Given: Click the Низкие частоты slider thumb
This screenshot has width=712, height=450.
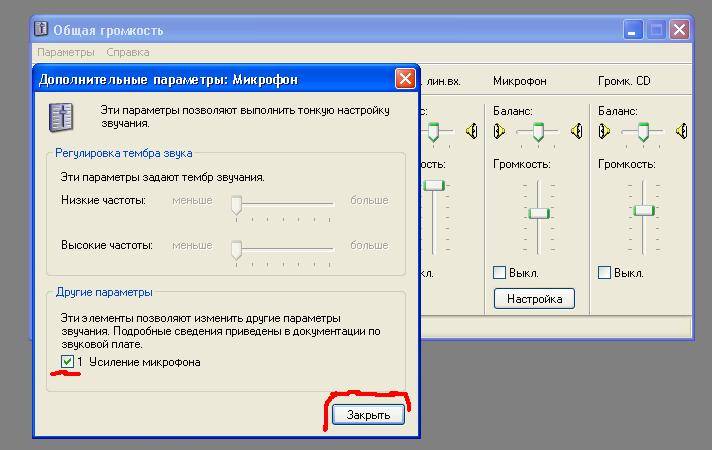Looking at the screenshot, I should coord(236,205).
